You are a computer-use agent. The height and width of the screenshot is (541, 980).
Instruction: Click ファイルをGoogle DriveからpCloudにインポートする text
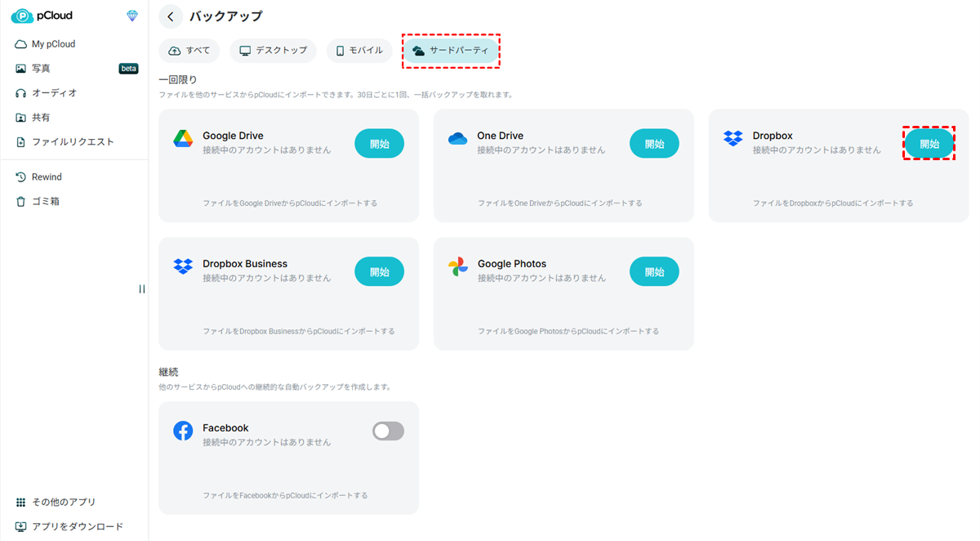(290, 203)
